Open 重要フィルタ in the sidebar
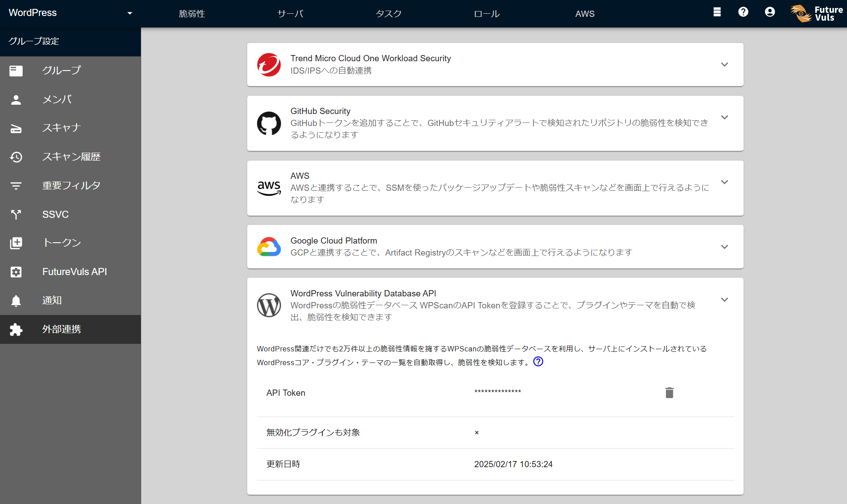 pyautogui.click(x=71, y=185)
